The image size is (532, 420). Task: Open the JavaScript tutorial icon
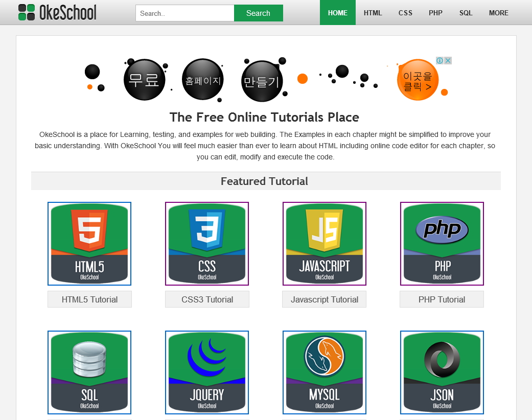(325, 244)
